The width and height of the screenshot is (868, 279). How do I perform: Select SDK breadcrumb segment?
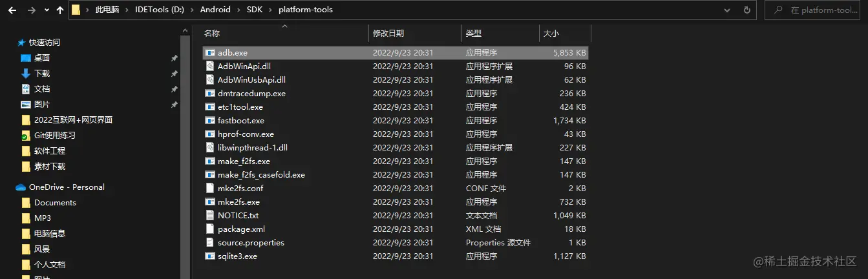pyautogui.click(x=255, y=10)
